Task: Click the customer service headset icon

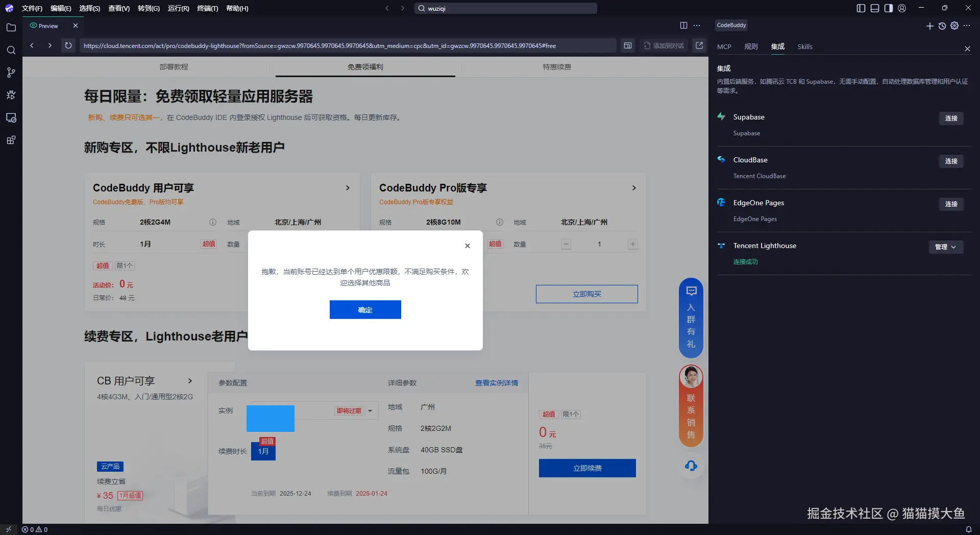Action: click(691, 466)
